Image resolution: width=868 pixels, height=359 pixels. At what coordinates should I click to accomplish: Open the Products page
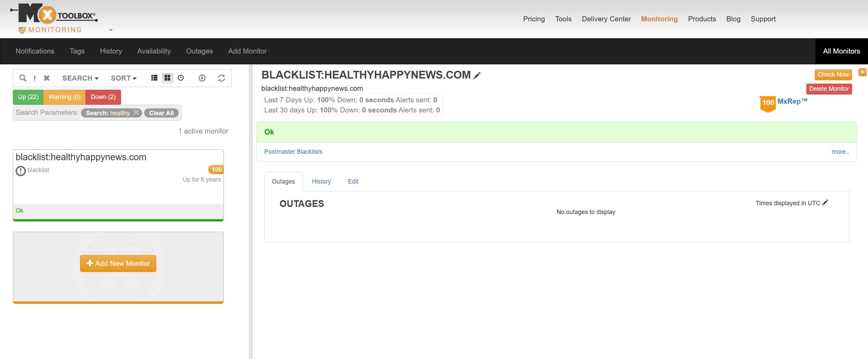click(702, 19)
